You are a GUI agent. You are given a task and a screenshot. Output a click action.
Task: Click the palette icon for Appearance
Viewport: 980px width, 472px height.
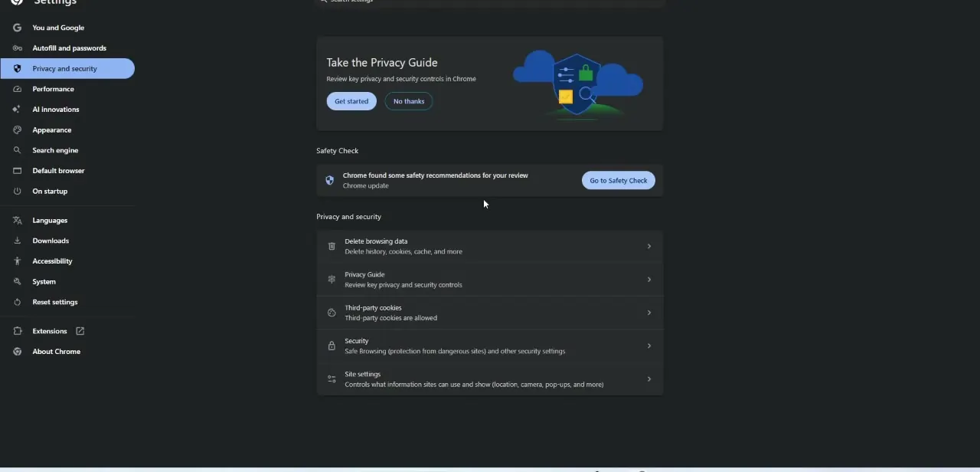17,130
